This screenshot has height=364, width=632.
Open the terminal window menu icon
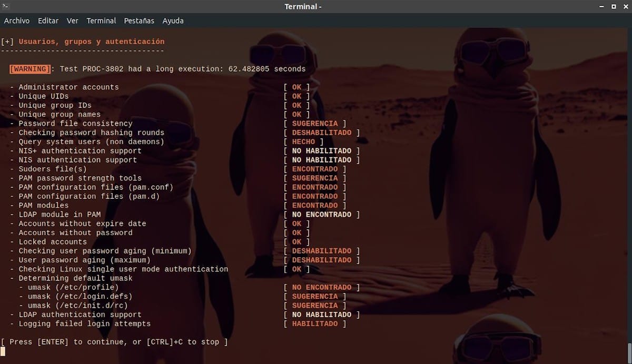tap(5, 6)
